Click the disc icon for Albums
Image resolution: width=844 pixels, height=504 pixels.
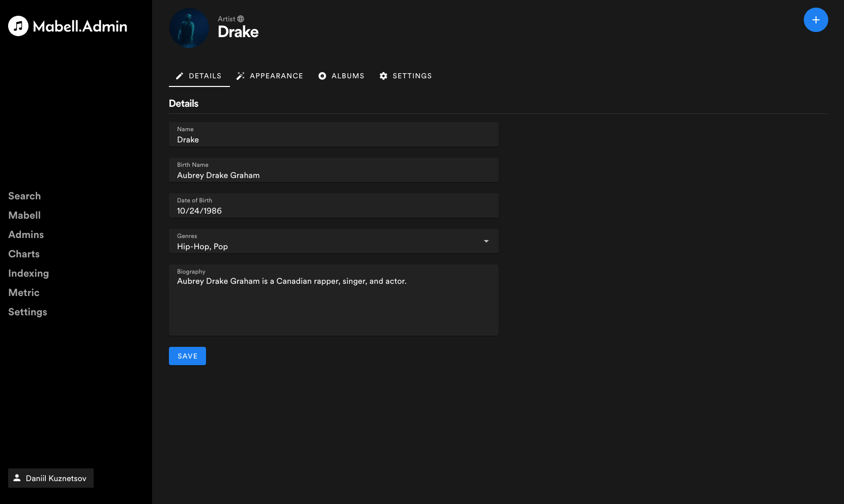322,76
